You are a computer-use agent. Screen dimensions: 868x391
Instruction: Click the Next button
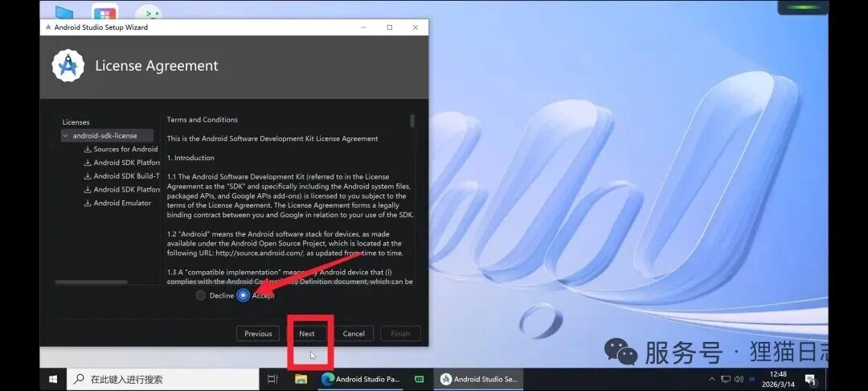307,333
